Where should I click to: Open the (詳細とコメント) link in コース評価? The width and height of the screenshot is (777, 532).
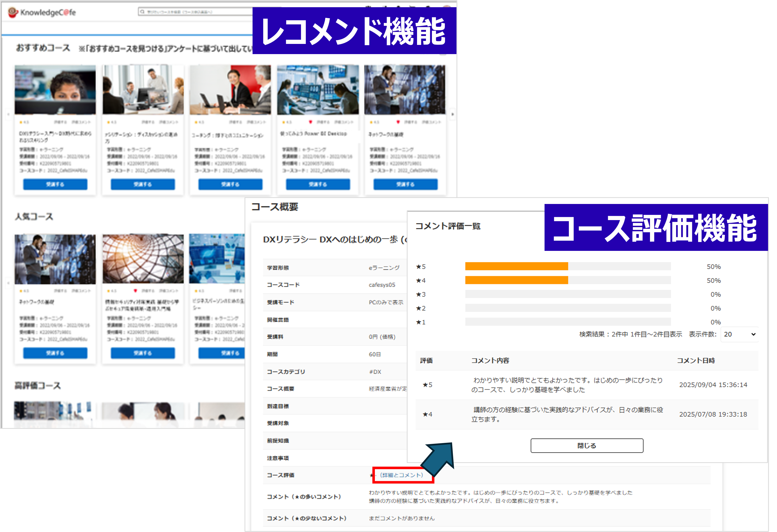(401, 475)
